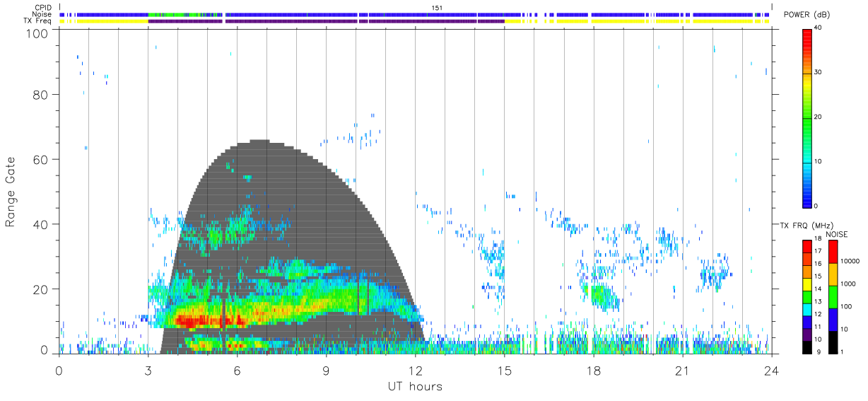
Task: Click x-axis tick label '15'
Action: pyautogui.click(x=505, y=371)
